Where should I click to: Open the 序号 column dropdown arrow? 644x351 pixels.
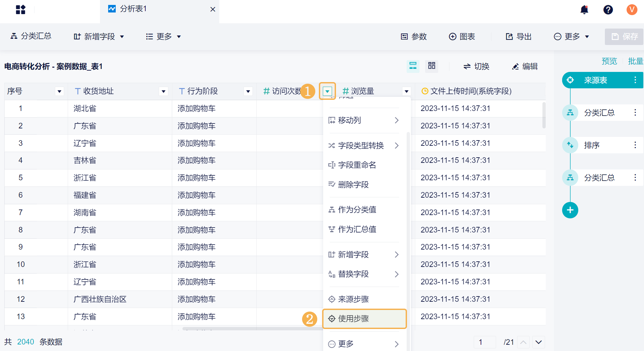(x=59, y=91)
